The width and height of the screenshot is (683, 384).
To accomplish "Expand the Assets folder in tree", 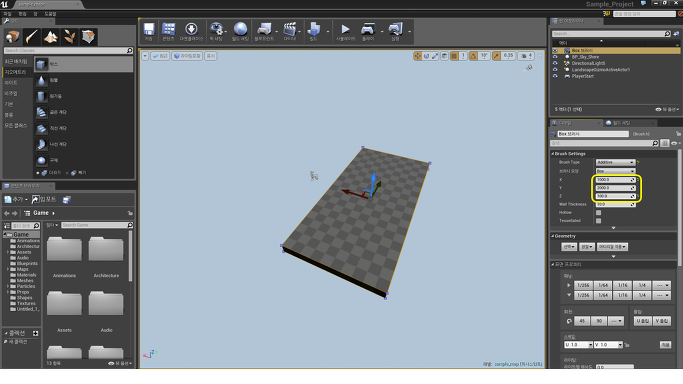I will tap(7, 252).
